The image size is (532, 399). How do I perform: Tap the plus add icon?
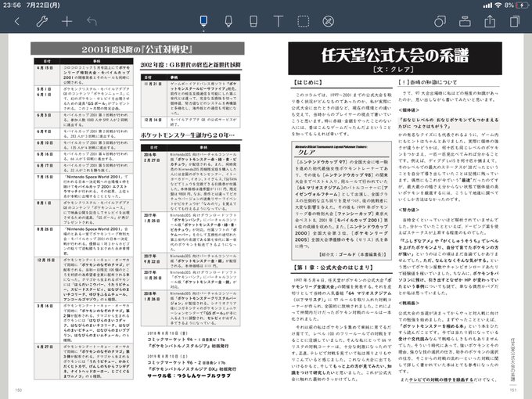[66, 22]
